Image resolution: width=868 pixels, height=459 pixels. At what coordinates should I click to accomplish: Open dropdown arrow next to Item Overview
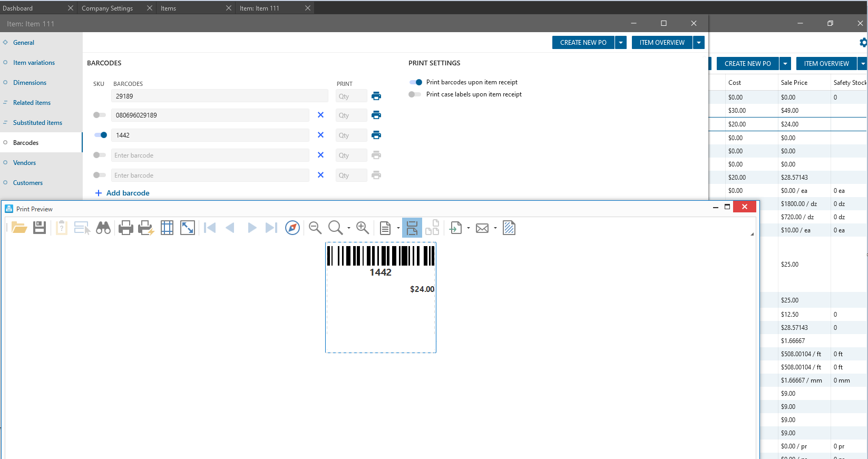[699, 43]
